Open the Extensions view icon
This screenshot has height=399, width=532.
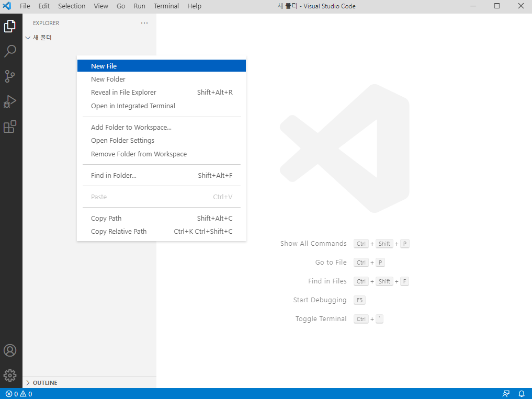tap(10, 127)
